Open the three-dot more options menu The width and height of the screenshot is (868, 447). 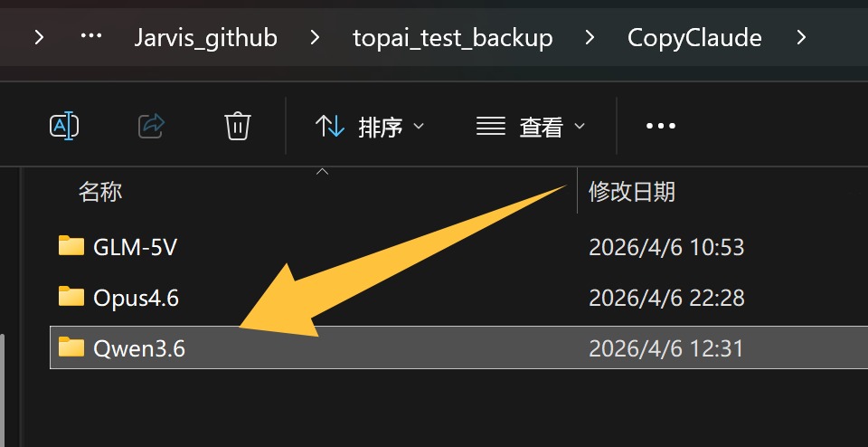(x=661, y=127)
